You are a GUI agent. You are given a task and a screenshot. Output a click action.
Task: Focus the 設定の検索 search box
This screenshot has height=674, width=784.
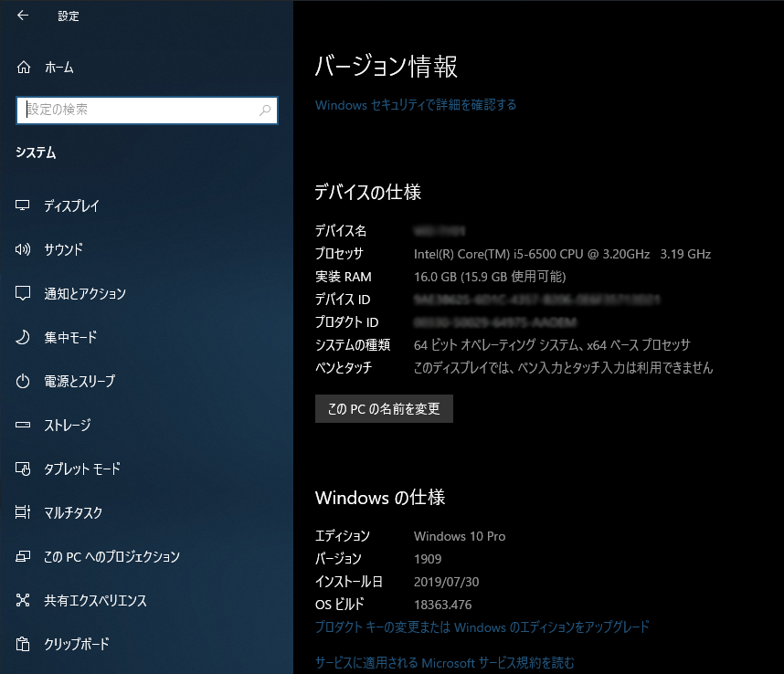click(x=147, y=110)
